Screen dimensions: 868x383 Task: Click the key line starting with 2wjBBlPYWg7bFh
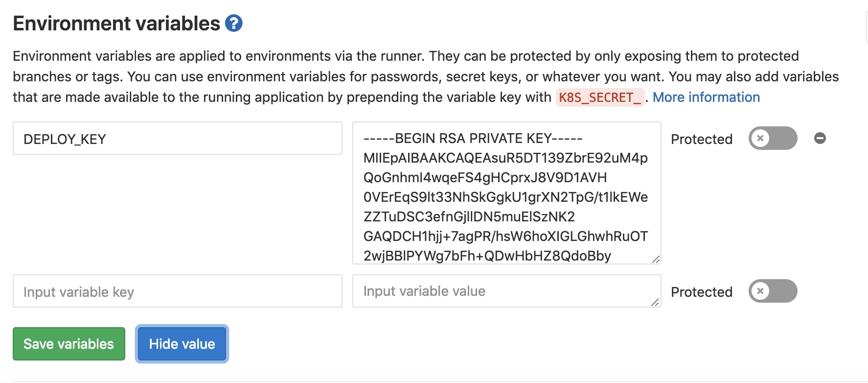[x=487, y=256]
